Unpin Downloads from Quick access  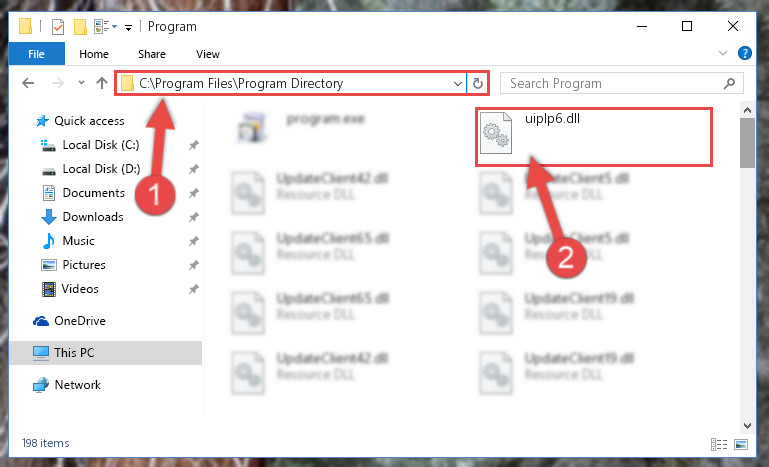(194, 217)
